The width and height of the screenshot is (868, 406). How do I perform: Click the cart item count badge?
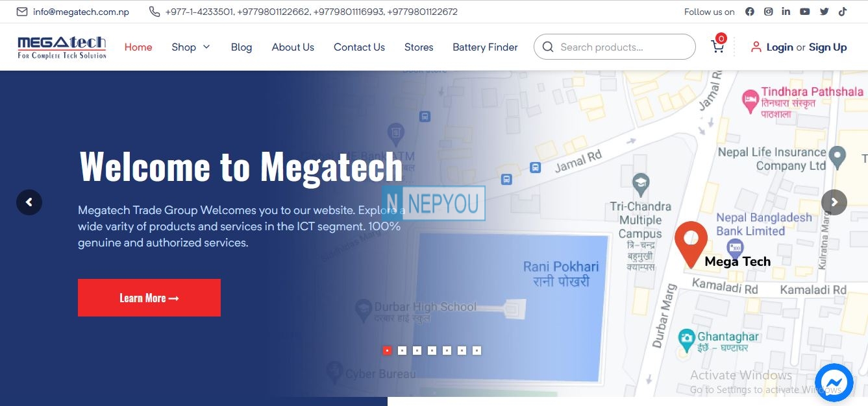[x=721, y=38]
